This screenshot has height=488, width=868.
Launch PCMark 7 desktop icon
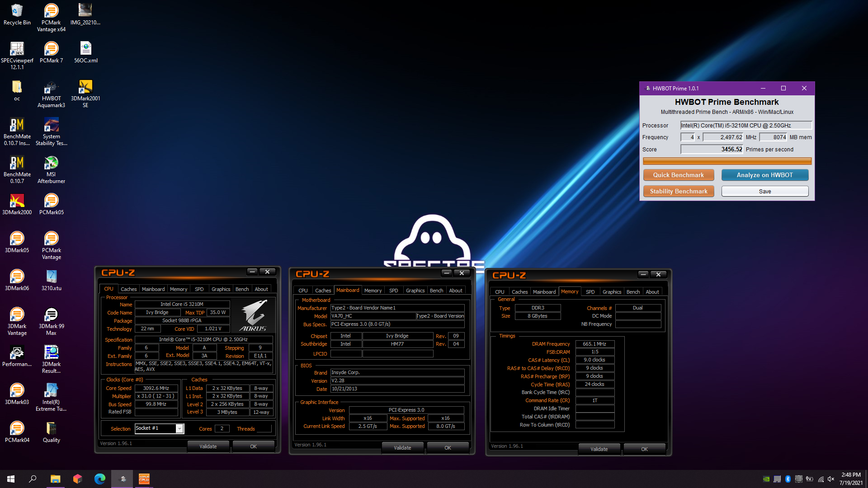(51, 52)
